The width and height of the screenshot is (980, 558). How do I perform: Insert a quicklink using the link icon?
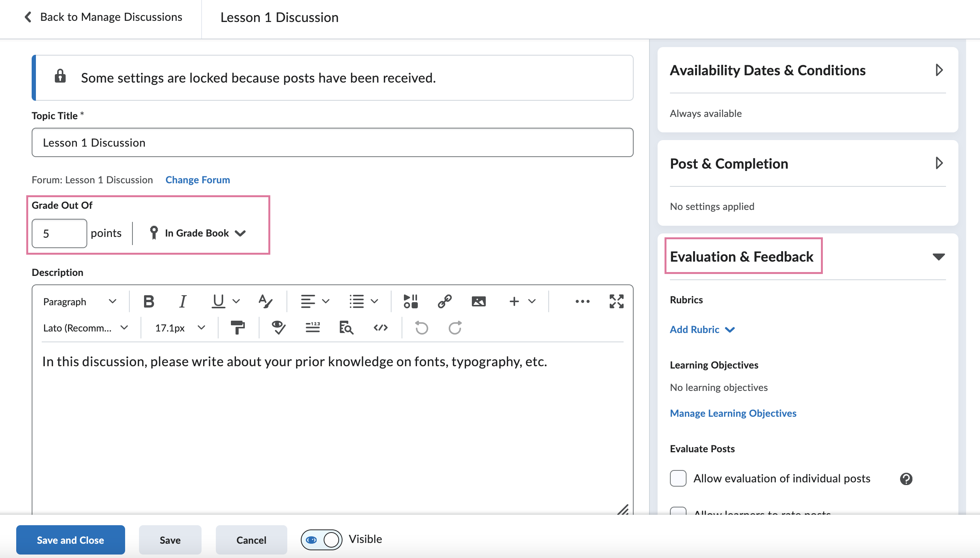[444, 301]
